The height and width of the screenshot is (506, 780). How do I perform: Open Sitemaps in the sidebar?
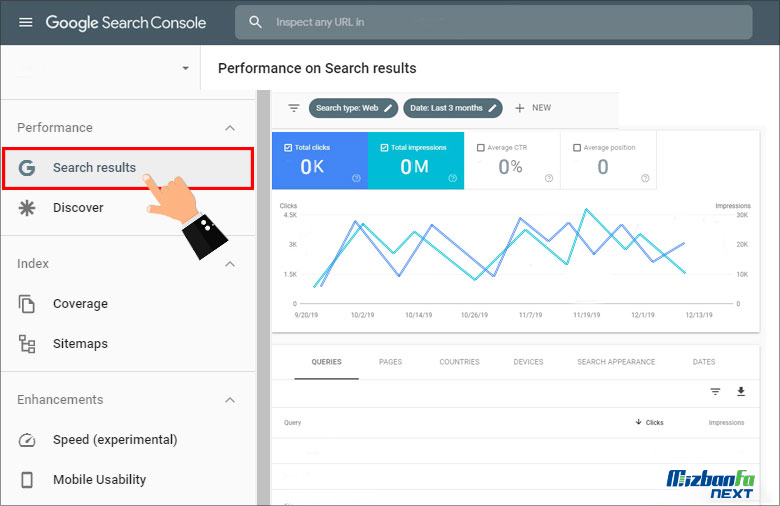click(x=80, y=344)
